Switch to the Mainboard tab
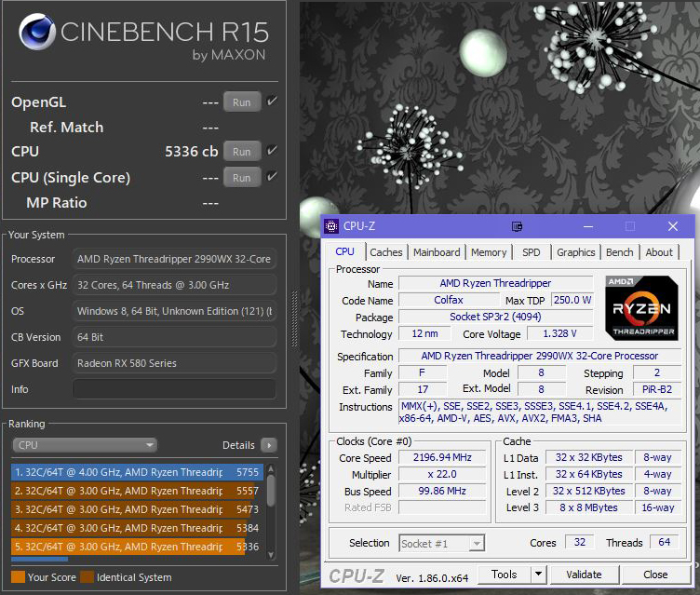This screenshot has height=595, width=700. point(437,252)
